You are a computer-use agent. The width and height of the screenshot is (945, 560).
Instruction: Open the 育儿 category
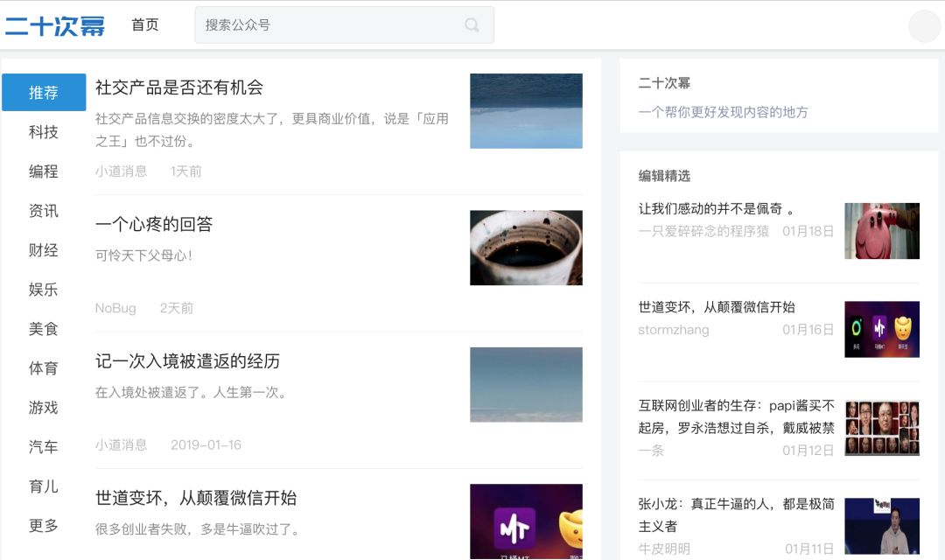pos(44,486)
